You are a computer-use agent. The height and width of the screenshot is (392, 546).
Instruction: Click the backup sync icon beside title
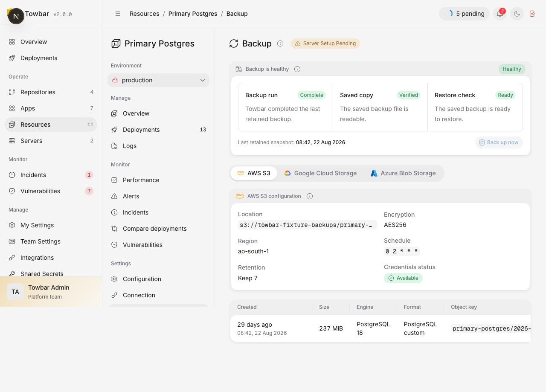coord(234,44)
